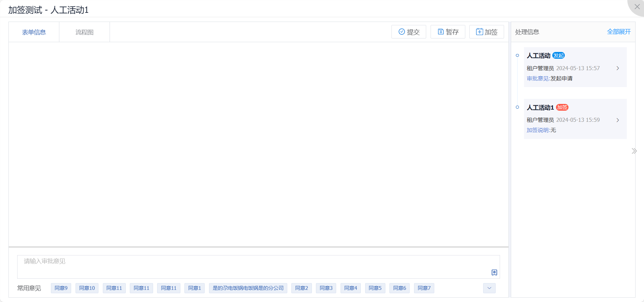This screenshot has width=644, height=302.
Task: Pick the long 是的尕电饭锅 opinion tag
Action: click(x=248, y=288)
